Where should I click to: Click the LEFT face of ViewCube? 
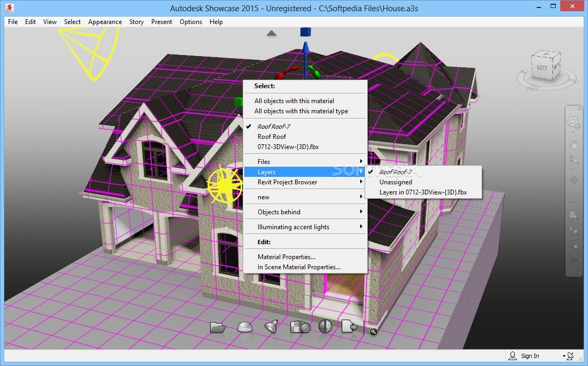[541, 68]
